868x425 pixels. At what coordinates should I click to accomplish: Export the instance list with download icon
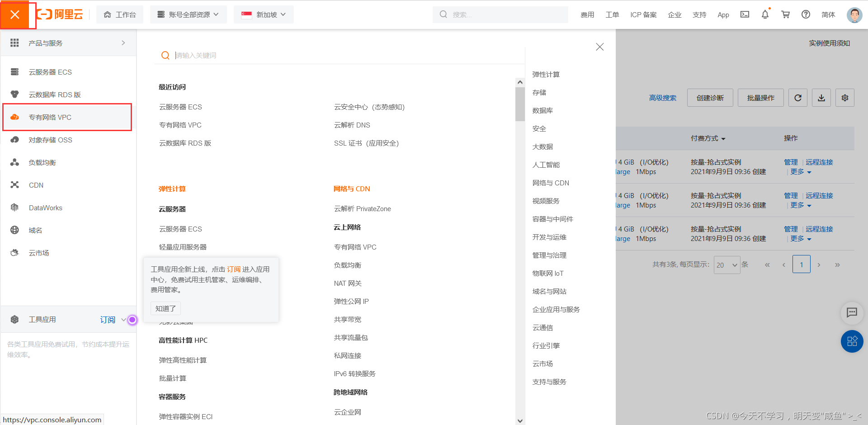point(821,98)
